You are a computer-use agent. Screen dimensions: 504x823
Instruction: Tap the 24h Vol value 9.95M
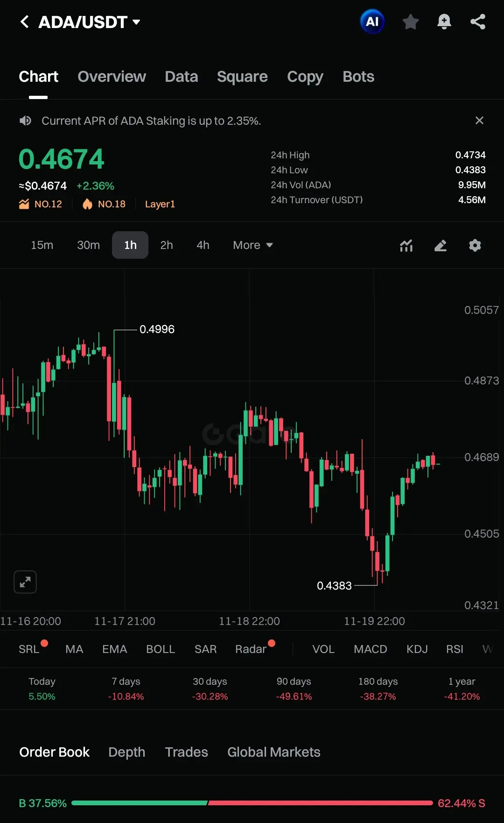coord(472,185)
